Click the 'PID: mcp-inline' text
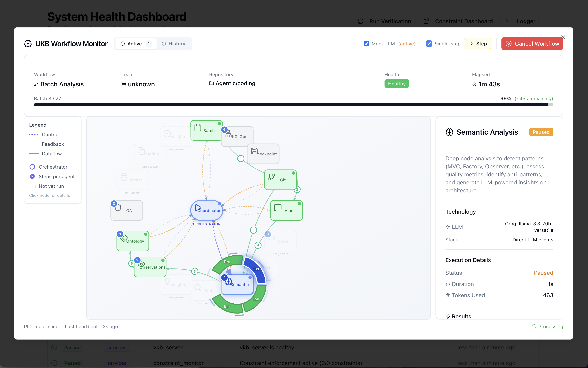 41,326
